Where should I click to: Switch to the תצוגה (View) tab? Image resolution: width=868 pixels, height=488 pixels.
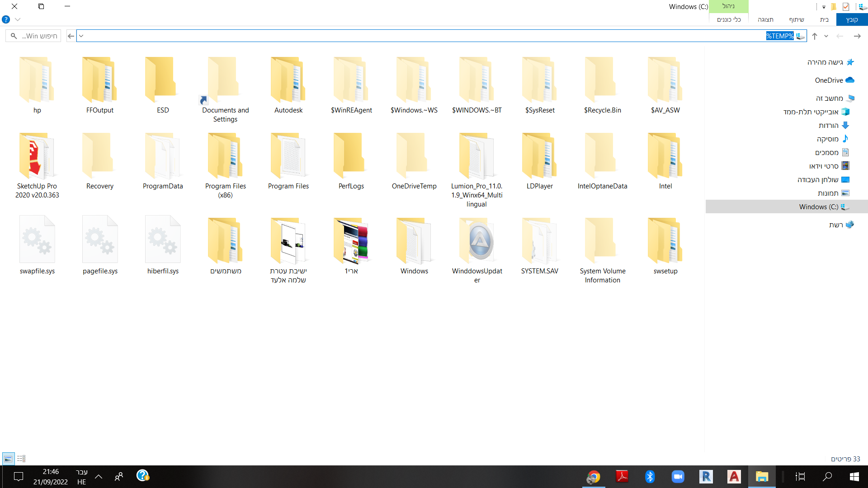765,20
